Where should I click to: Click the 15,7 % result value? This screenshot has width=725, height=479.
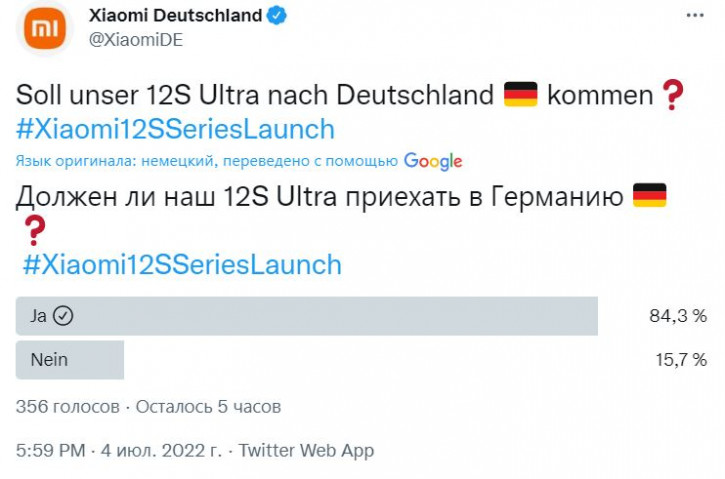(x=681, y=360)
